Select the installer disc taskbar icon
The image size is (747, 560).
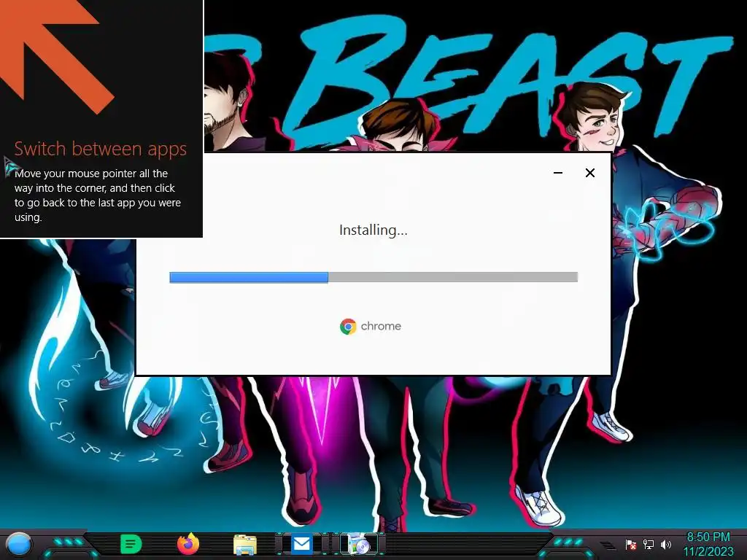click(x=359, y=544)
